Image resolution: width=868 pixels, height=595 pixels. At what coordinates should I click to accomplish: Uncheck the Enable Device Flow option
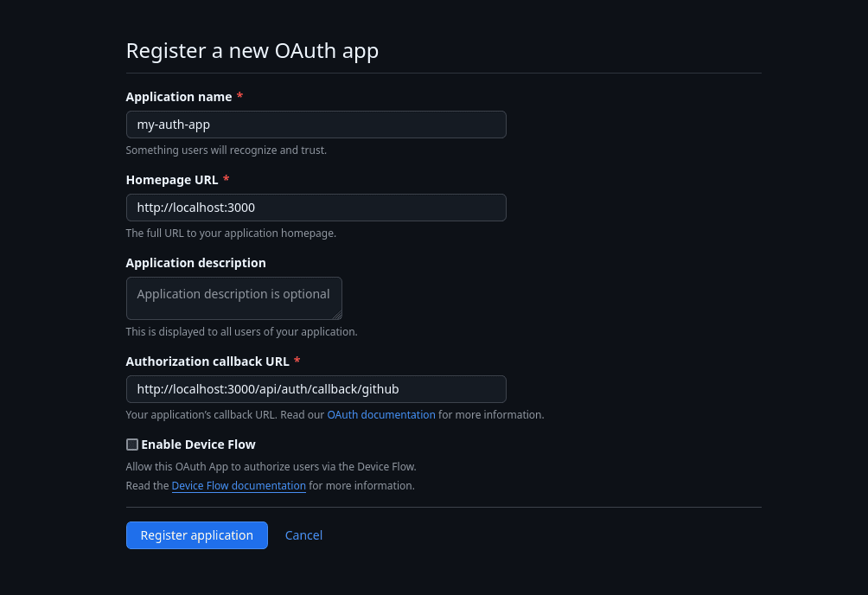coord(131,444)
